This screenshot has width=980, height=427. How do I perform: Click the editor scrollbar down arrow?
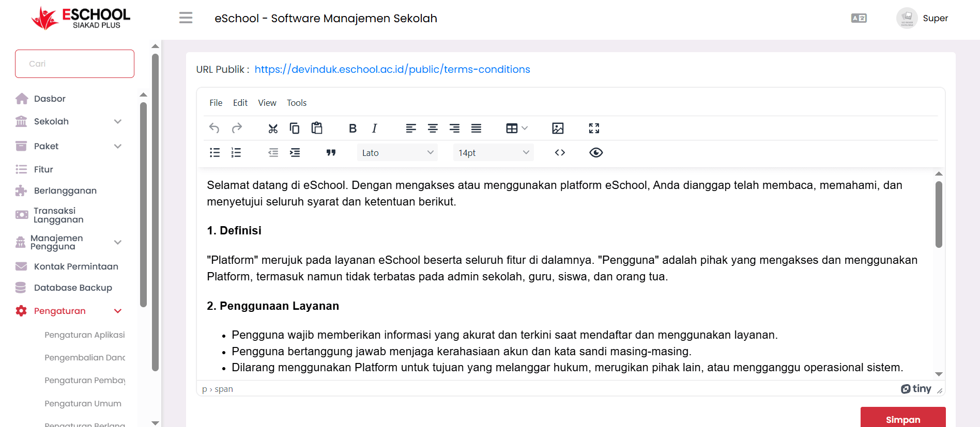pos(939,374)
